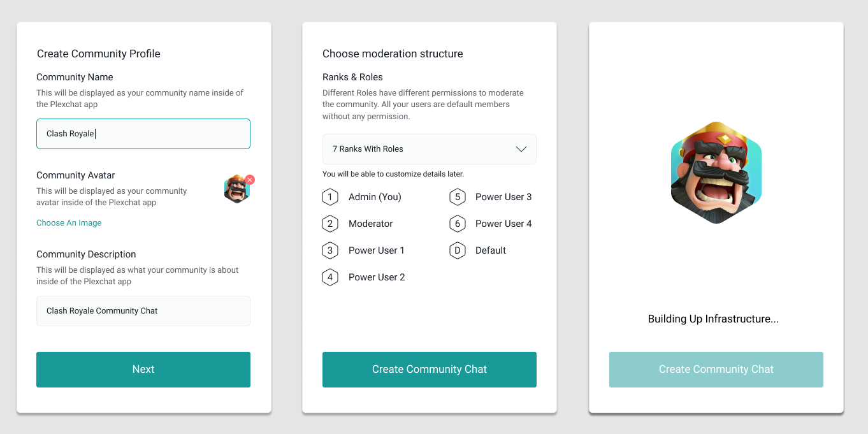Select the rank 2 hexagon icon
Screen dimensions: 868x434
pyautogui.click(x=329, y=224)
